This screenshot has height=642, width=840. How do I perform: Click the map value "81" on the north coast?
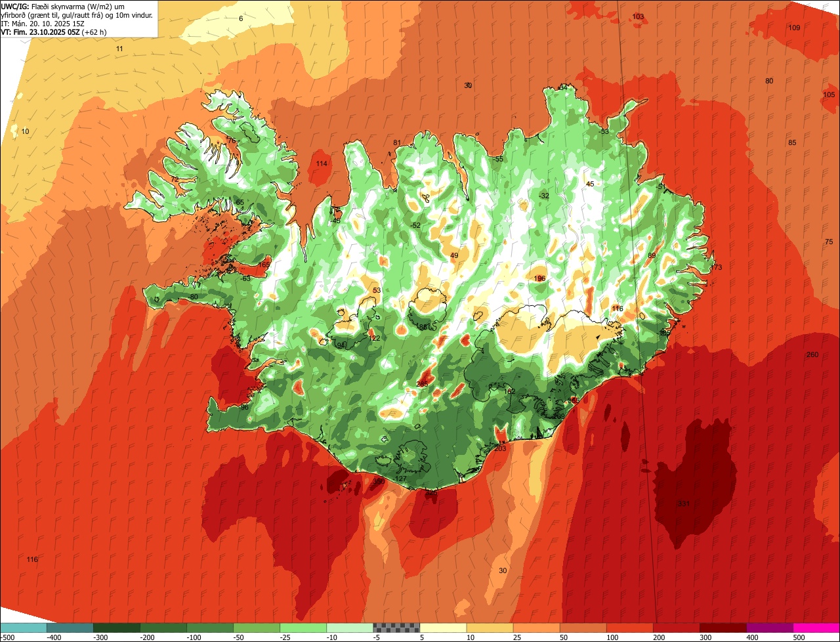pos(397,143)
